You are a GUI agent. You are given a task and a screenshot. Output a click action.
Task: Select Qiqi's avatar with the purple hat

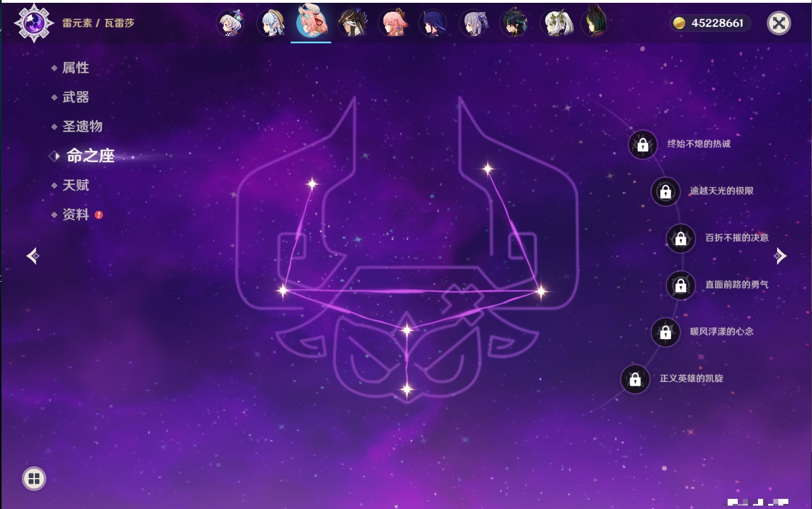(231, 24)
